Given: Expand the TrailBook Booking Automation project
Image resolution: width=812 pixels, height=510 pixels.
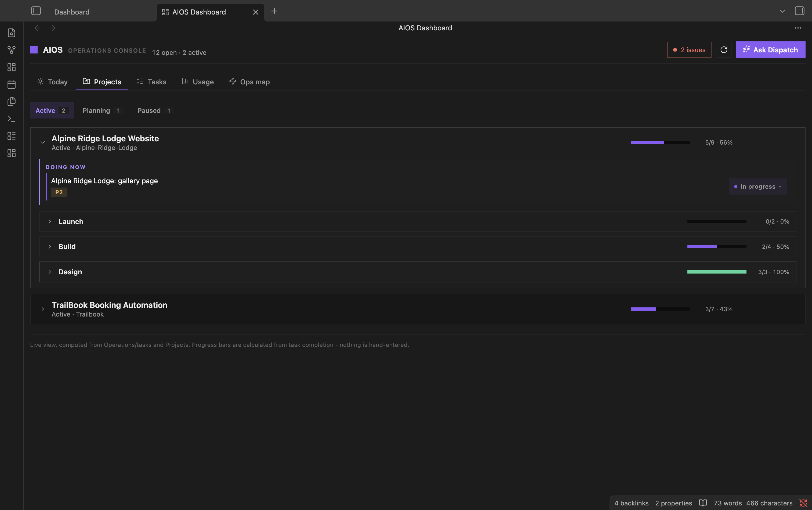Looking at the screenshot, I should click(x=42, y=309).
